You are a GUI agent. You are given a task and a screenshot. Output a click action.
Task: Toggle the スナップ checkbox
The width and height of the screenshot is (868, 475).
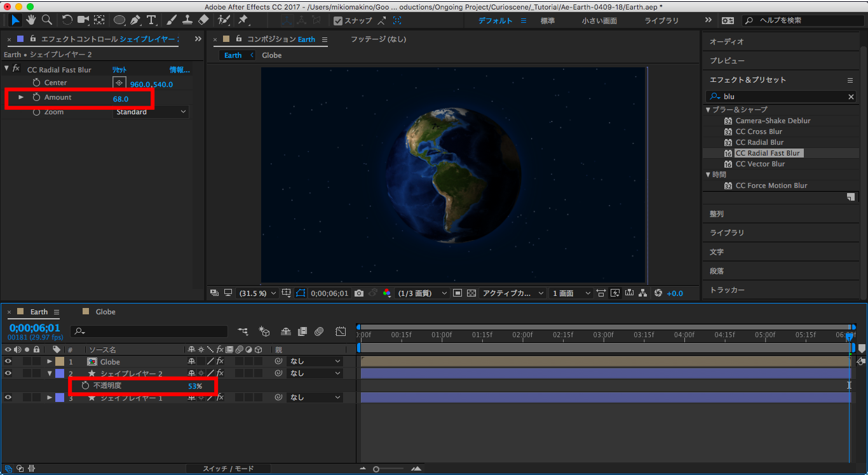(x=338, y=21)
